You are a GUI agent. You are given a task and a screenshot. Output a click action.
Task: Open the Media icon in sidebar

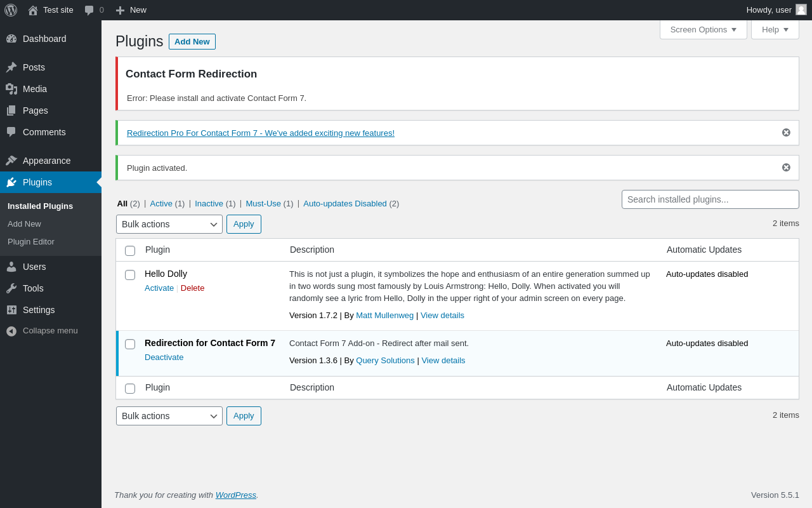[11, 89]
